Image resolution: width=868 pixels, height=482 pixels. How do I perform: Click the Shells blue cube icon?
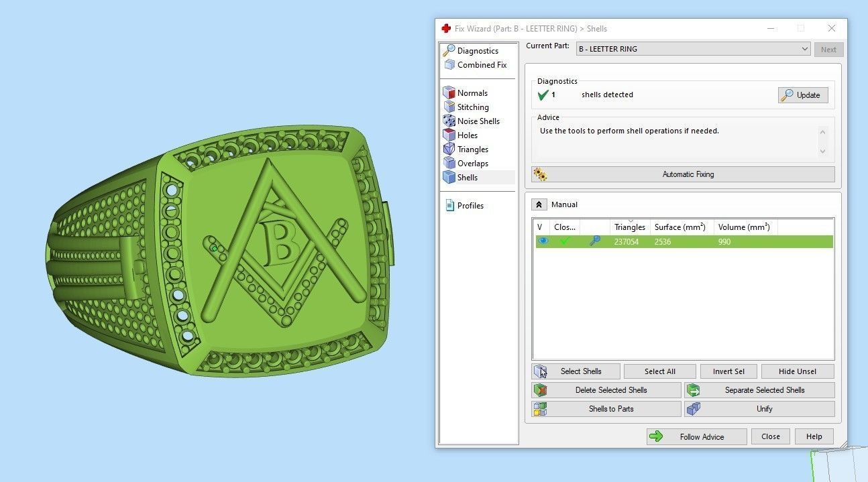(449, 178)
